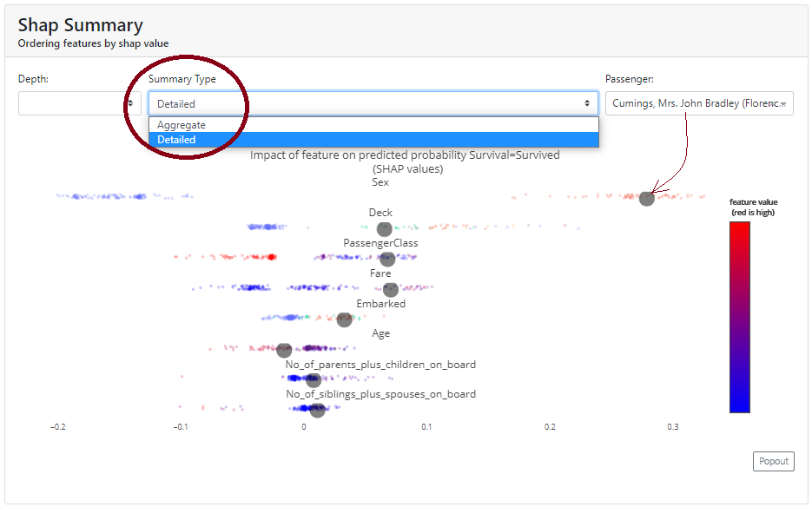Viewport: 812px width, 507px height.
Task: Select gray marker on parents plus children row
Action: pos(314,380)
